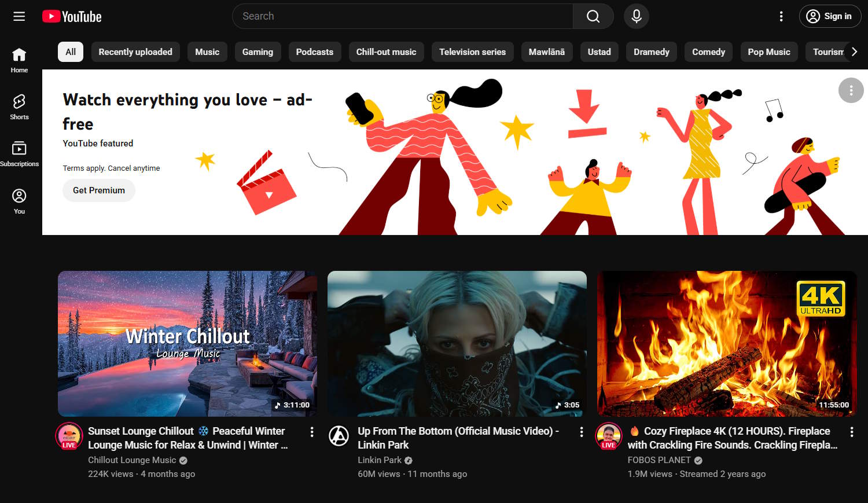Select the Television series chip
The image size is (868, 503).
coord(472,52)
